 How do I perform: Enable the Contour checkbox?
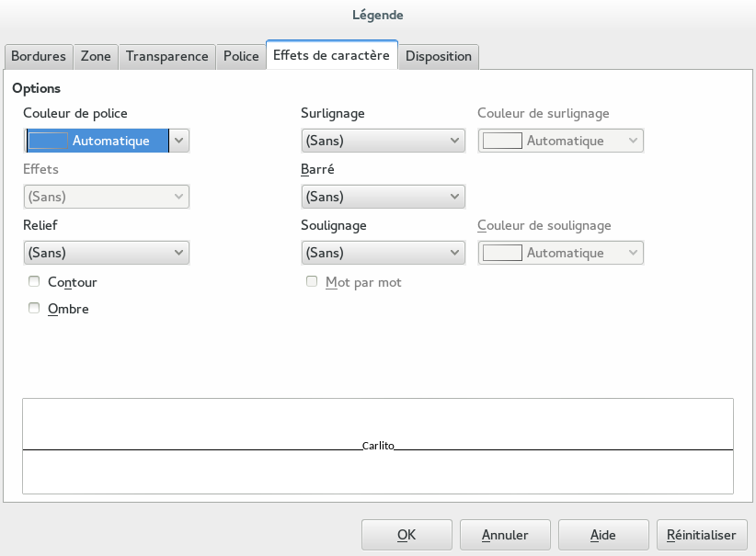pos(34,282)
